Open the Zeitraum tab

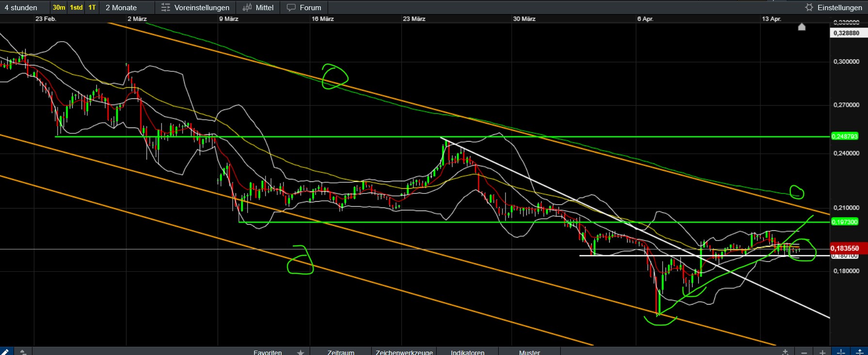coord(341,353)
